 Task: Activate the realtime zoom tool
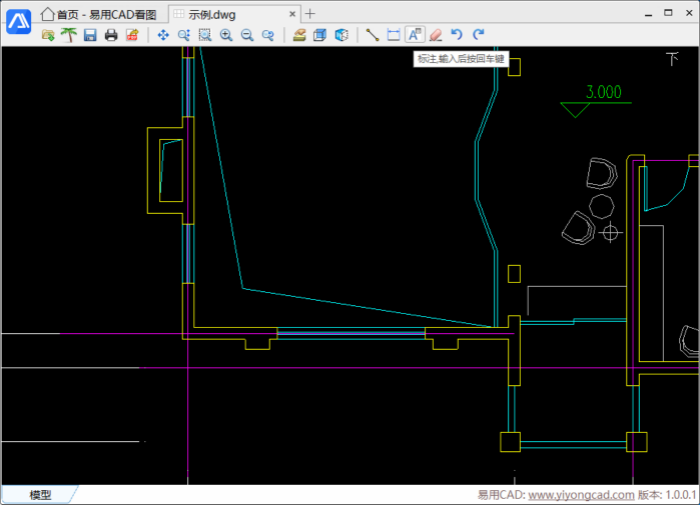(184, 35)
